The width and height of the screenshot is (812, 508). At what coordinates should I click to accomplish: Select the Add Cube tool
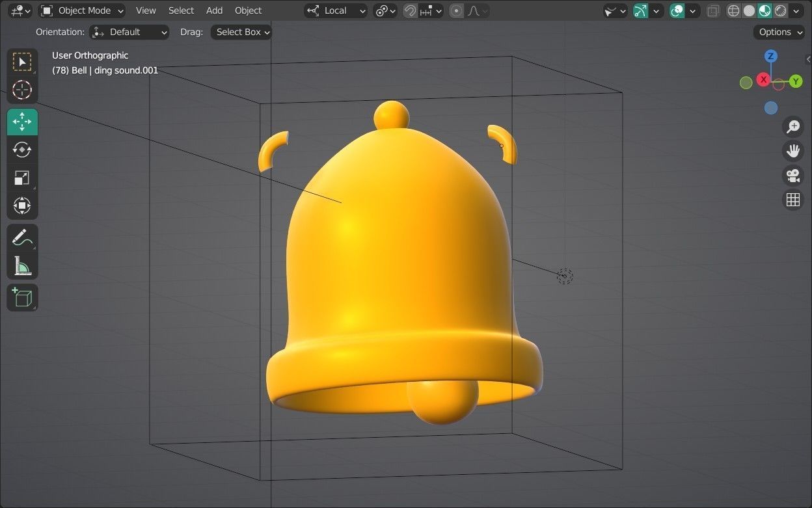pyautogui.click(x=22, y=297)
